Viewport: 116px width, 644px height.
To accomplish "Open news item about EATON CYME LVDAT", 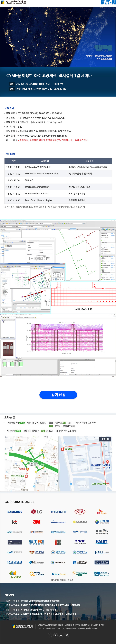I will tap(43, 605).
